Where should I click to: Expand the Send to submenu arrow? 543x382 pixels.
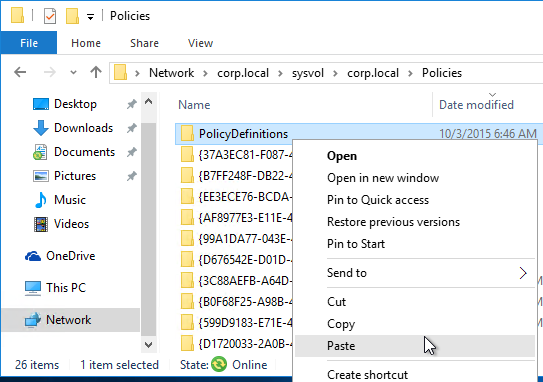(x=523, y=273)
